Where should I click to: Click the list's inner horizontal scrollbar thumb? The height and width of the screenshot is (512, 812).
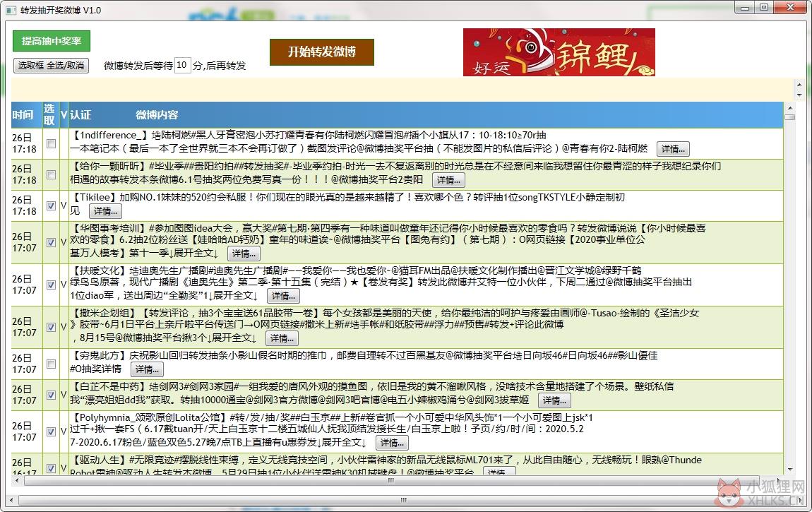[391, 480]
